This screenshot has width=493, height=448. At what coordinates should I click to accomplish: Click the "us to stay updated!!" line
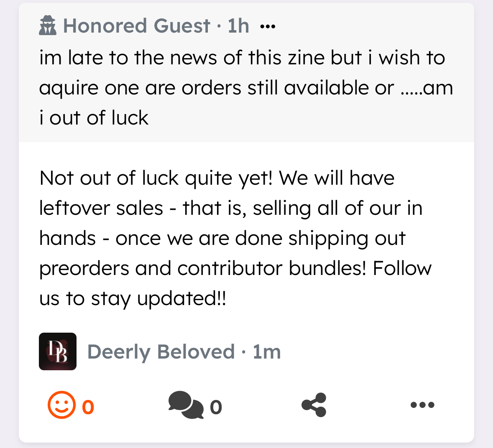(133, 298)
